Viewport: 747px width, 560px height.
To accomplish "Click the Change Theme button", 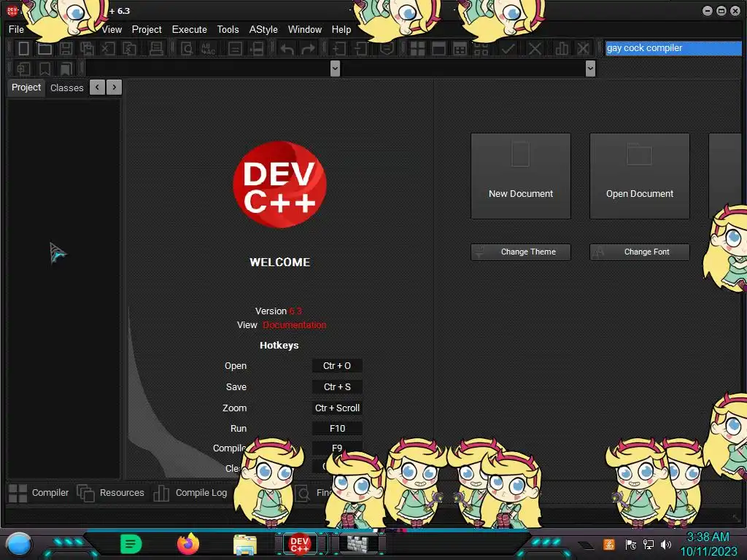I will 521,252.
